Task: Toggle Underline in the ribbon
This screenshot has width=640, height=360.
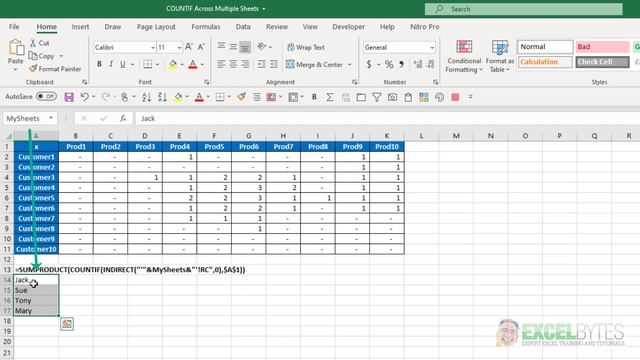Action: 122,64
